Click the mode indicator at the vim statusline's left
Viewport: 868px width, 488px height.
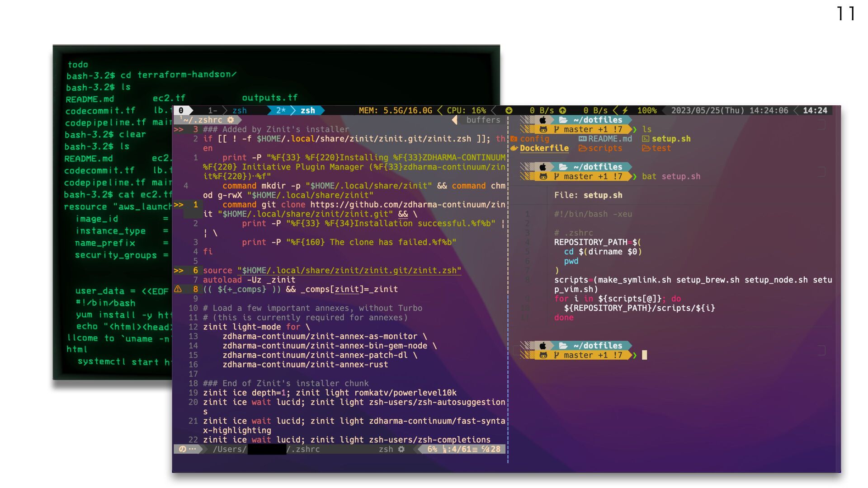click(187, 449)
